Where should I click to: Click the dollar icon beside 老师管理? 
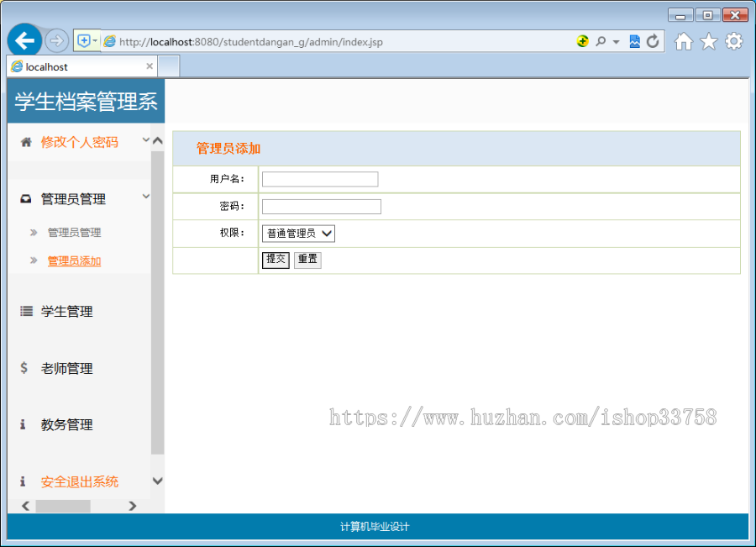click(24, 367)
